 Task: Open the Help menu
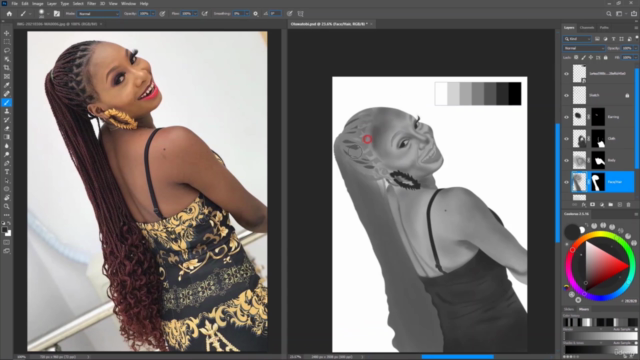click(x=144, y=3)
